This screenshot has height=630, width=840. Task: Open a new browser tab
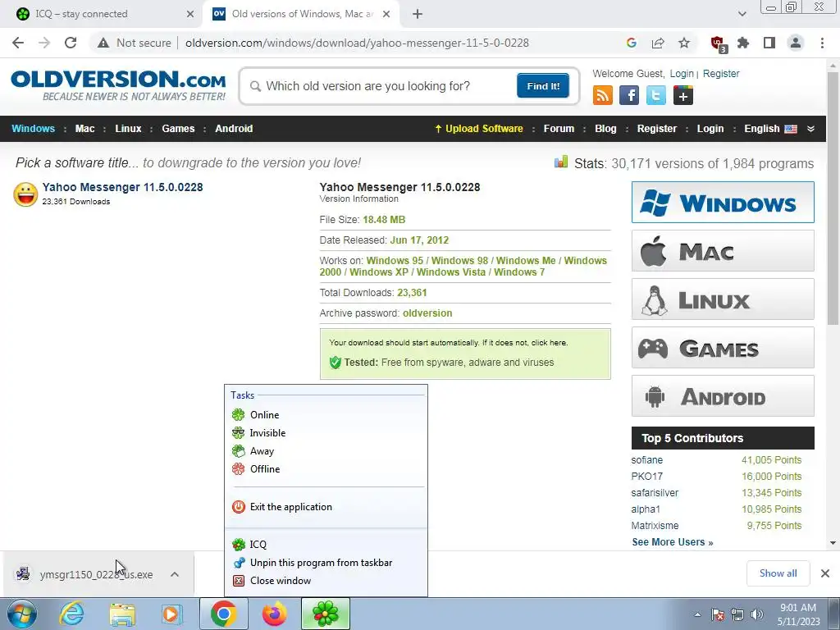pyautogui.click(x=418, y=14)
